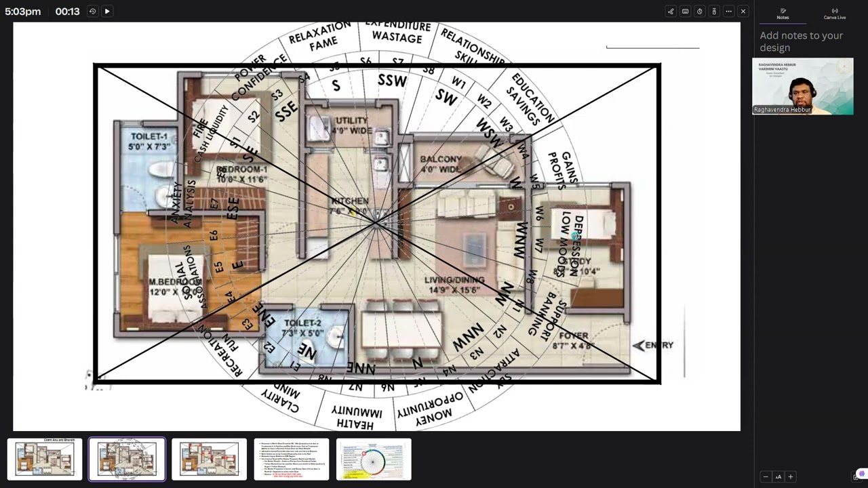868x488 pixels.
Task: Open the more options ellipsis
Action: click(728, 12)
